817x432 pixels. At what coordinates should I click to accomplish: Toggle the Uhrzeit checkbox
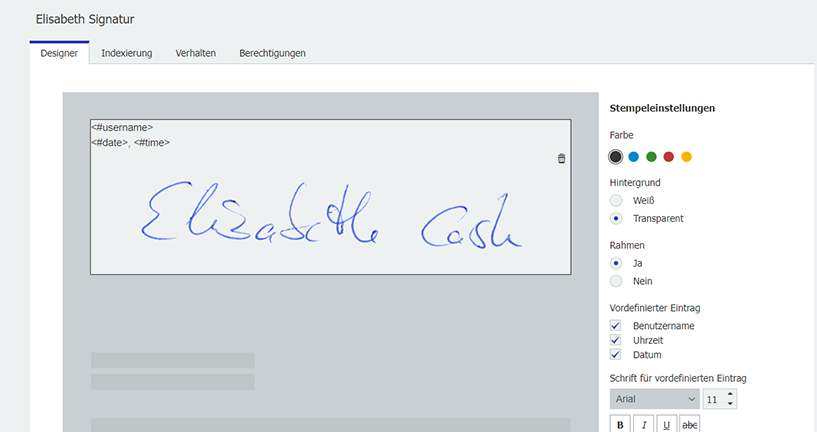(616, 340)
